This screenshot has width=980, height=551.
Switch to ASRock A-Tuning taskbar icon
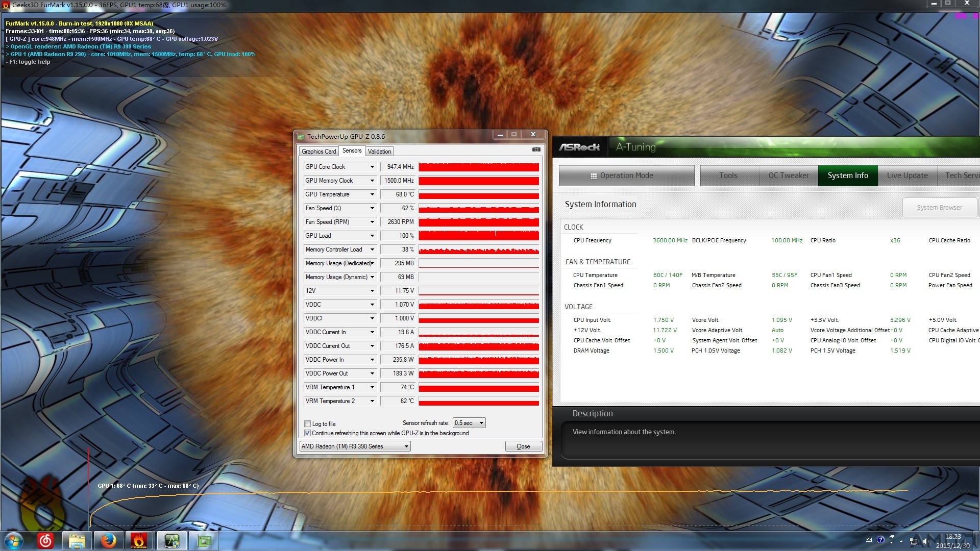(x=172, y=541)
